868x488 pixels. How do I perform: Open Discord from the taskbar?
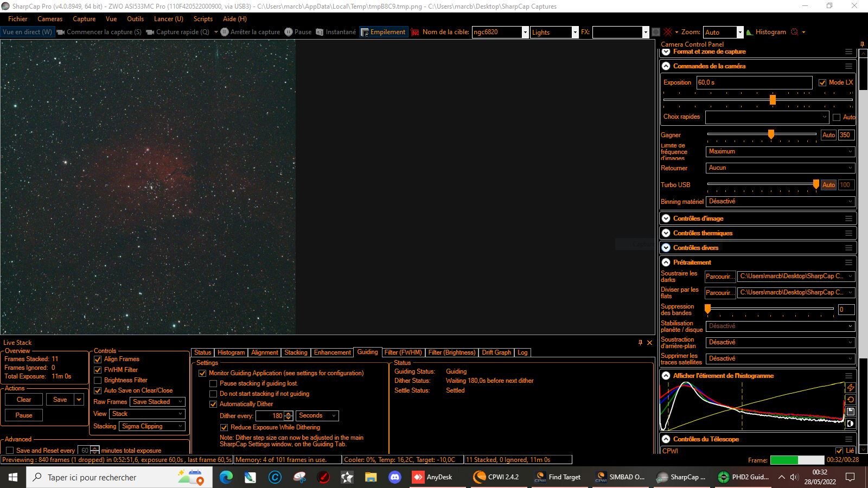[x=394, y=477]
